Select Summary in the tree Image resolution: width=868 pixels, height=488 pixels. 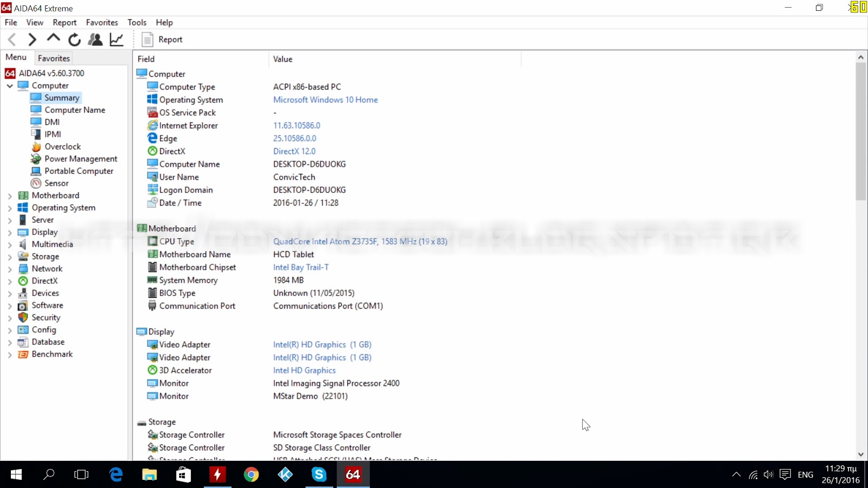point(62,98)
